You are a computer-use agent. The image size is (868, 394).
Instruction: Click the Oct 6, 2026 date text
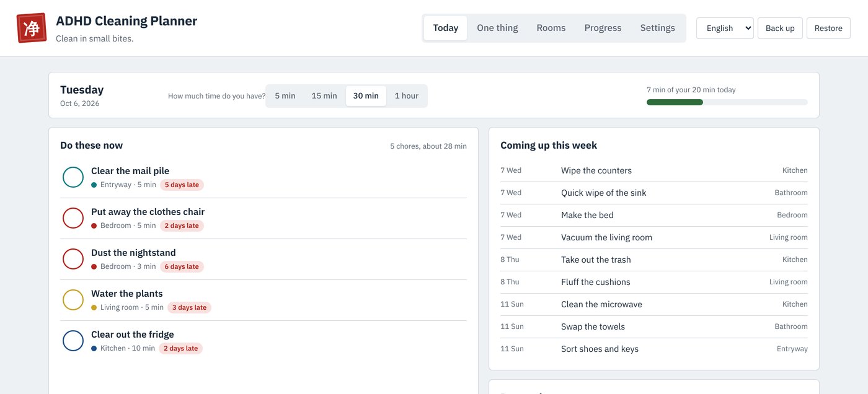coord(80,103)
